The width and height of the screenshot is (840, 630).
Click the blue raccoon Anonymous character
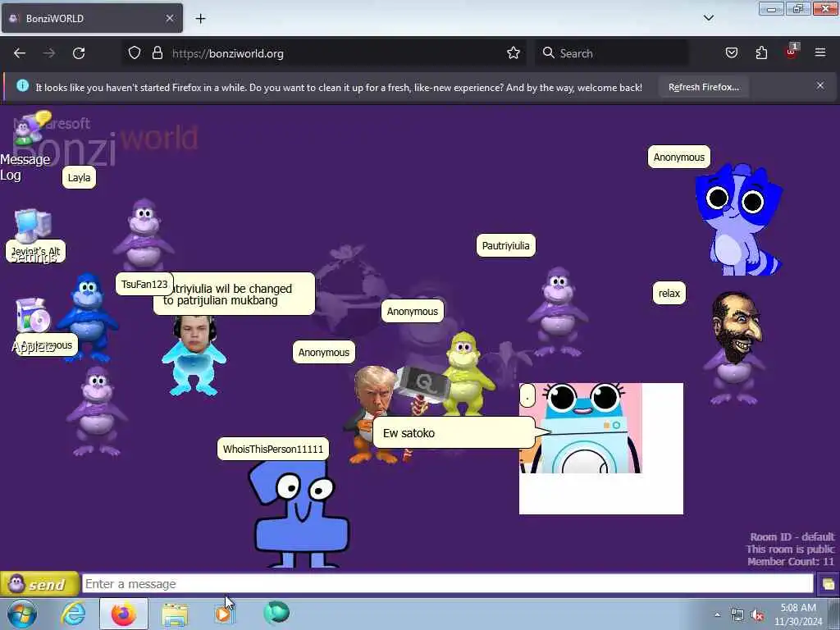[739, 220]
